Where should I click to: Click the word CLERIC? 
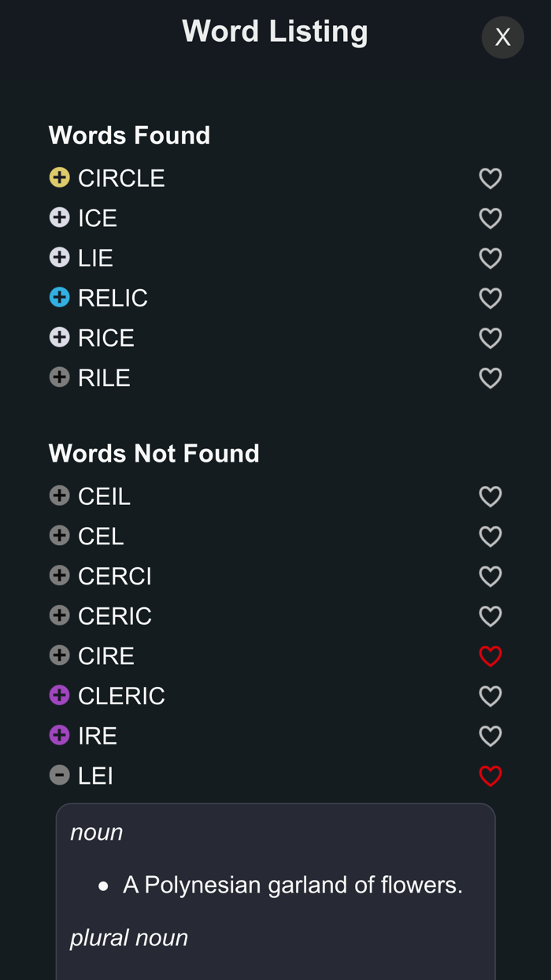click(x=120, y=696)
